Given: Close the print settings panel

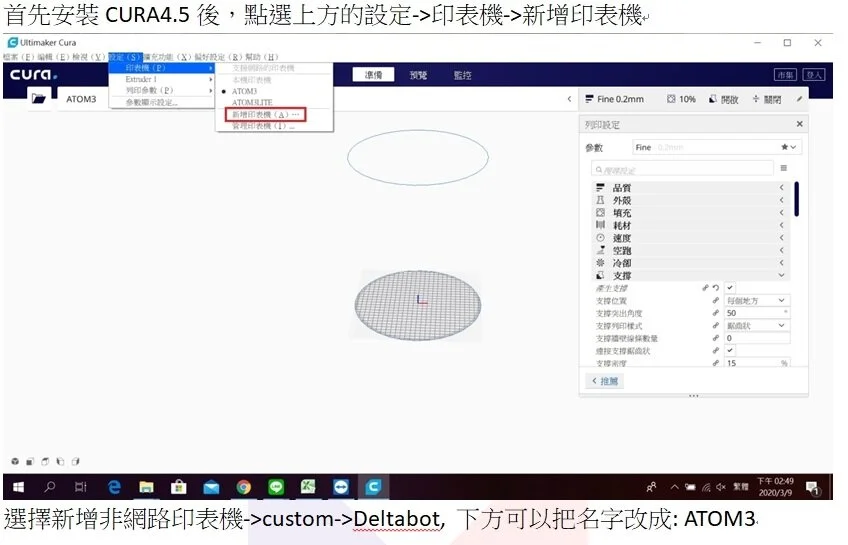Looking at the screenshot, I should pyautogui.click(x=799, y=124).
